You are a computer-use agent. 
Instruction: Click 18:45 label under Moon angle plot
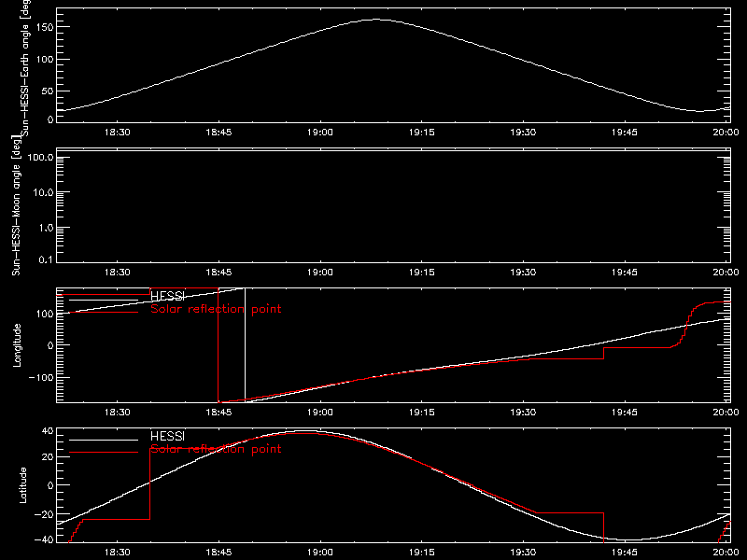218,273
